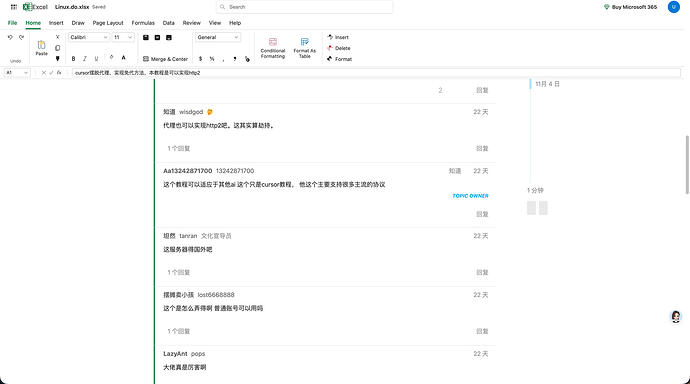Click Format in the cells group
690x384 pixels.
coord(339,59)
